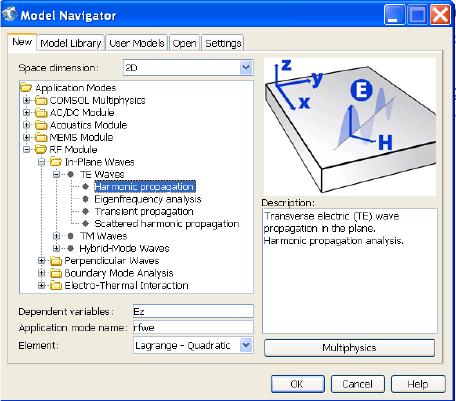Click the Boundary Mode Analysis folder icon
The width and height of the screenshot is (456, 401).
56,273
